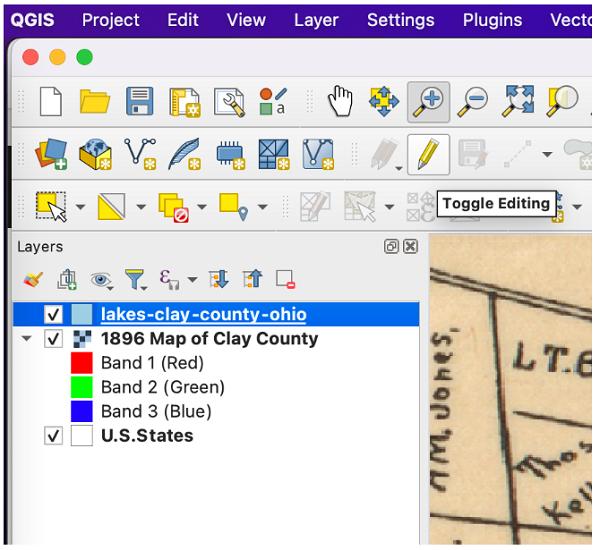Click the Band 2 (Green) swatch
The image size is (600, 550).
(82, 387)
